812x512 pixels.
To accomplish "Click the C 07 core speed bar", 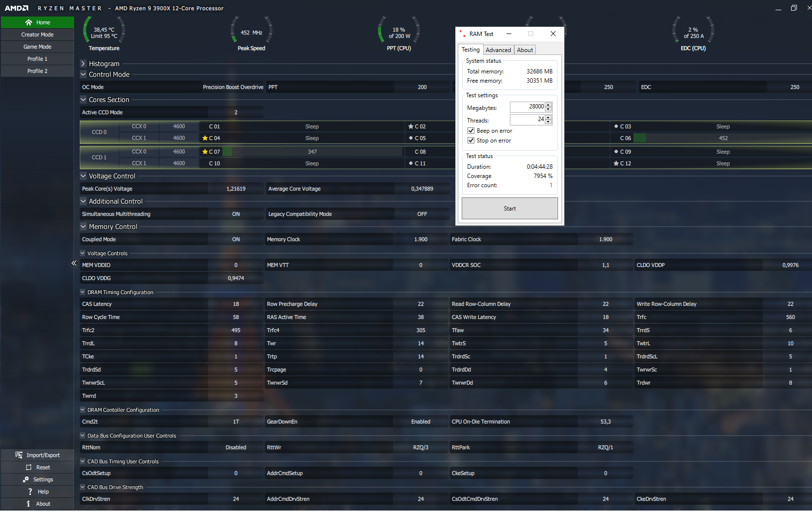I will [312, 152].
